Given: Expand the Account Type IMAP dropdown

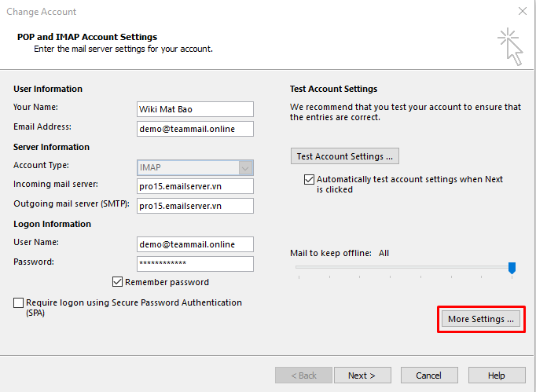Looking at the screenshot, I should 246,167.
